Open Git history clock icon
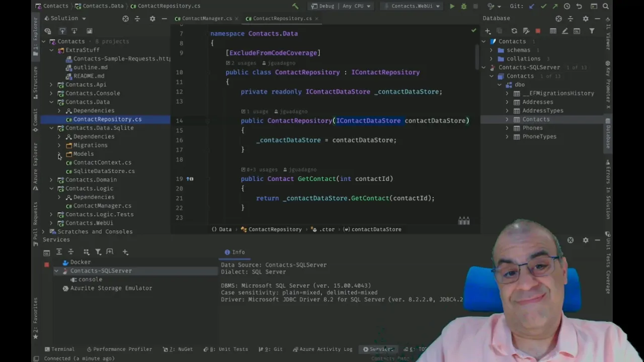This screenshot has width=644, height=362. click(567, 6)
